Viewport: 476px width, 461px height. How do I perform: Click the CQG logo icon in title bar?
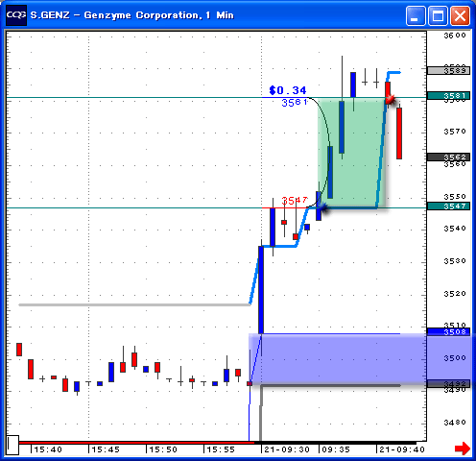click(16, 15)
